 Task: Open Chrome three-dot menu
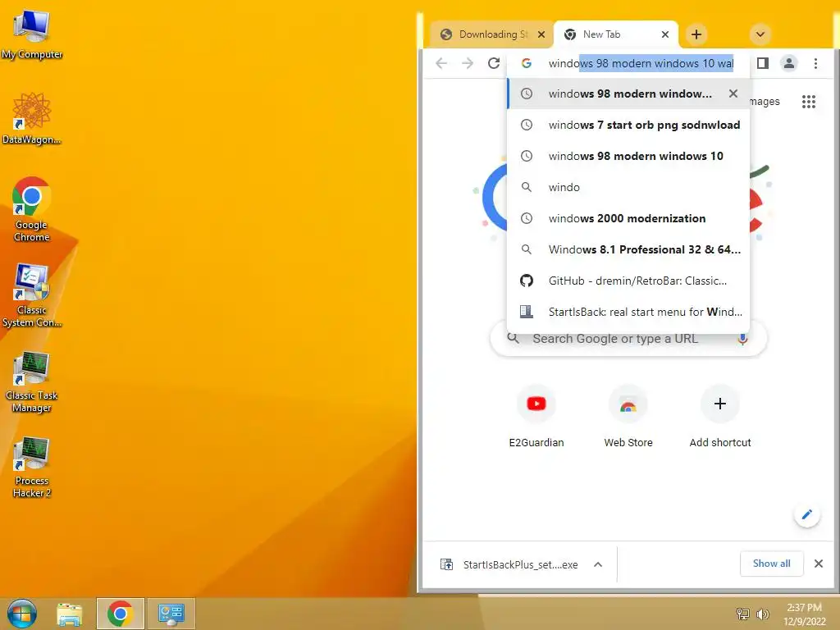816,63
